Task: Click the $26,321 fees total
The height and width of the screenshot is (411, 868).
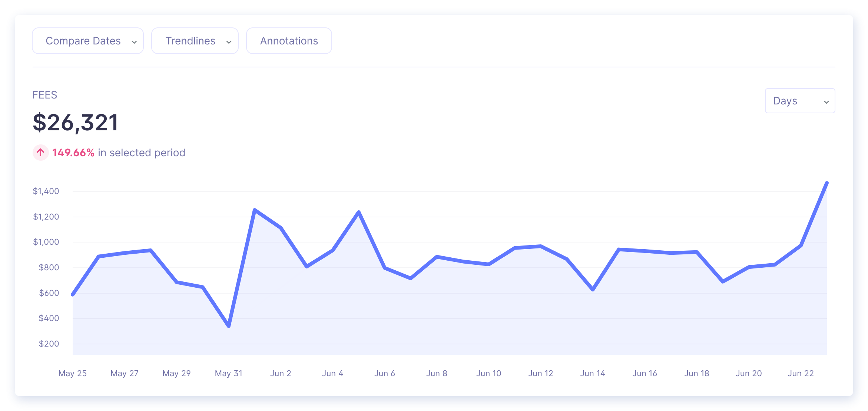Action: point(76,123)
